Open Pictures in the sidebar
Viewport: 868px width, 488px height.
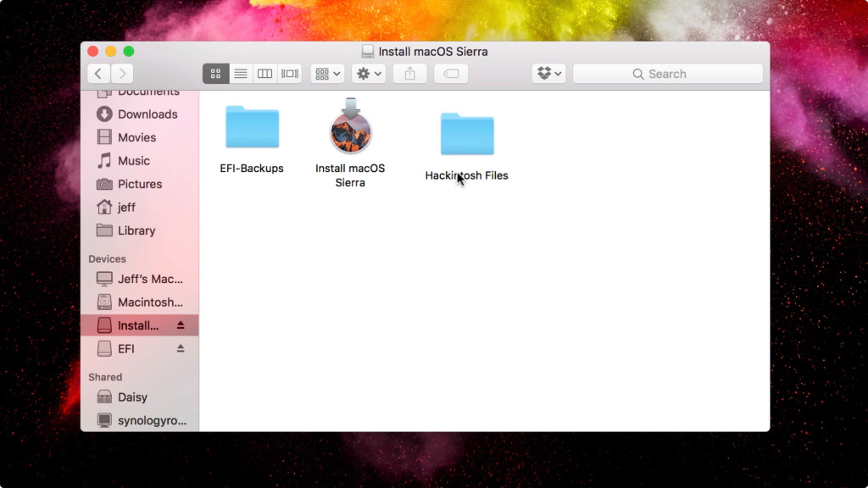click(140, 184)
